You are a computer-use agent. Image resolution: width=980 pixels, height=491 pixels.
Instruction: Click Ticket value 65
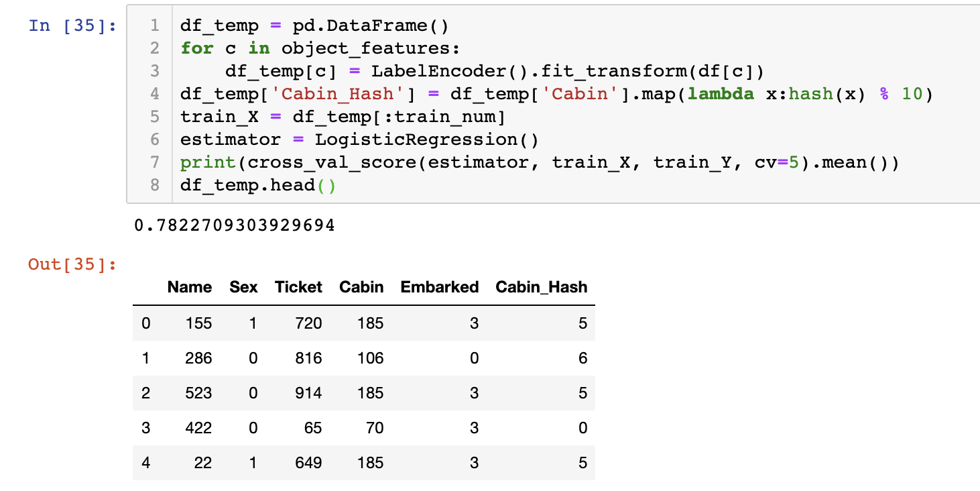313,428
